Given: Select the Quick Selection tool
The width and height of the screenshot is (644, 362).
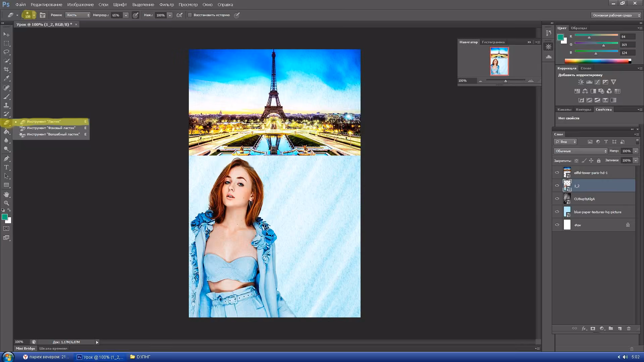Looking at the screenshot, I should (6, 61).
